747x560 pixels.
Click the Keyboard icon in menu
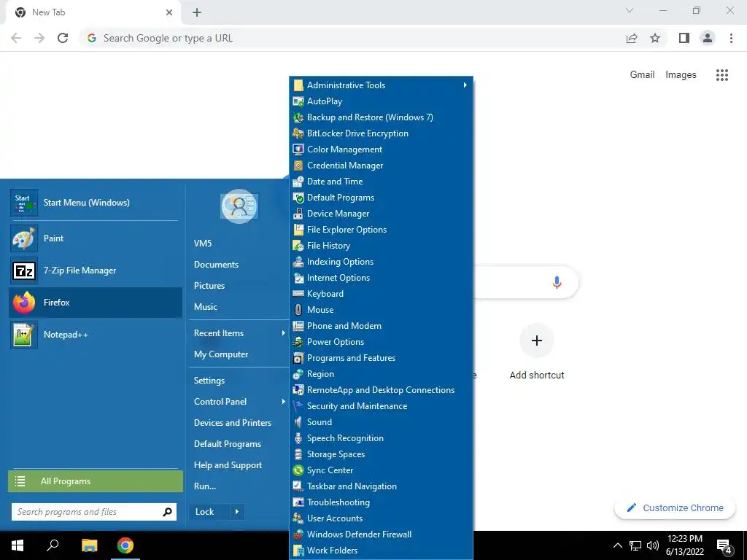(x=298, y=294)
